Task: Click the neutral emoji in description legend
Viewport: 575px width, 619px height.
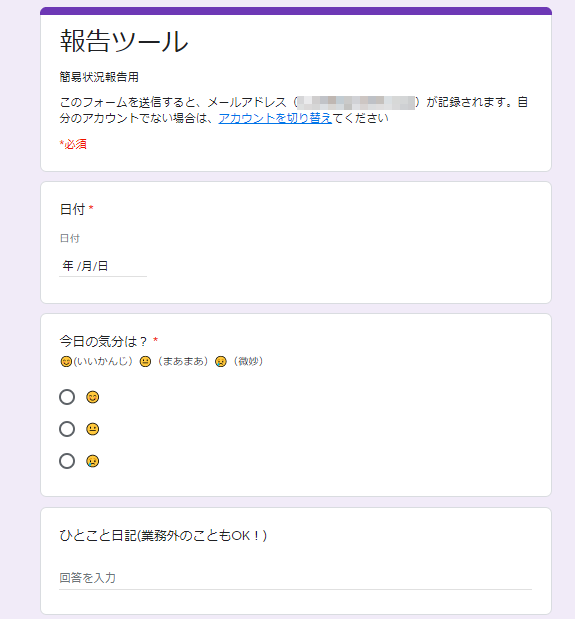Action: pyautogui.click(x=145, y=361)
